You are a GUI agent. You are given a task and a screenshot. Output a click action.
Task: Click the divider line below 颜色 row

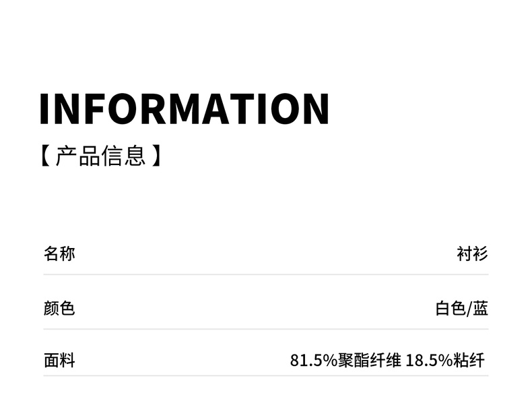tap(266, 329)
